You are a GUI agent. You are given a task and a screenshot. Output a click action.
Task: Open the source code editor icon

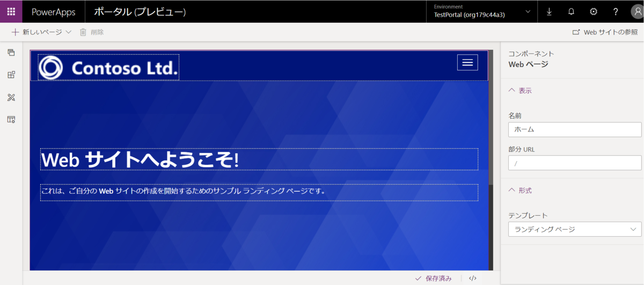click(x=473, y=278)
